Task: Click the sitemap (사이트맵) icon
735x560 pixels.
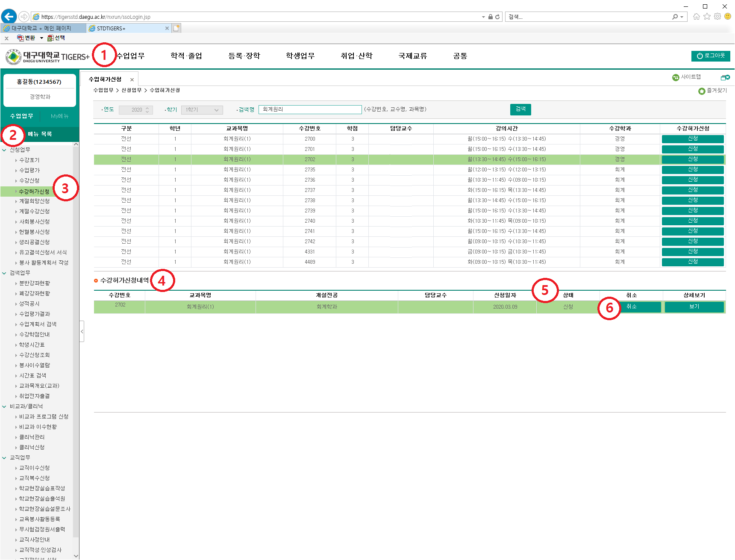Action: tap(676, 77)
